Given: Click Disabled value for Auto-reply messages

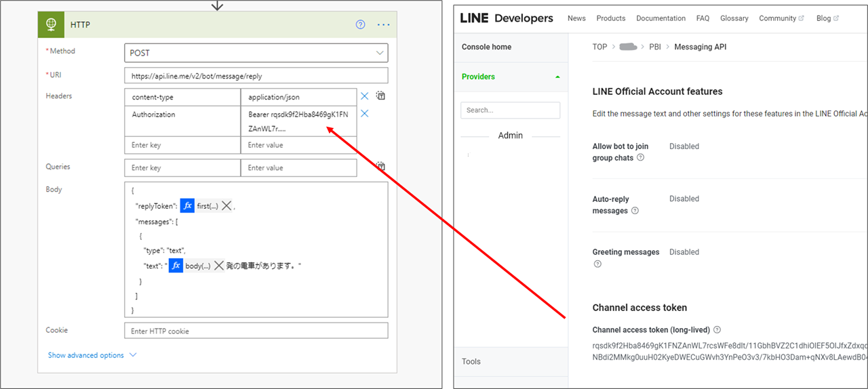Looking at the screenshot, I should click(684, 199).
